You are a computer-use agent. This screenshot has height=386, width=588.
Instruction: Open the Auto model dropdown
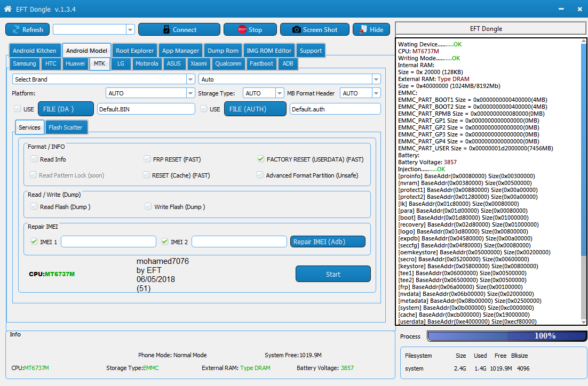click(x=376, y=79)
